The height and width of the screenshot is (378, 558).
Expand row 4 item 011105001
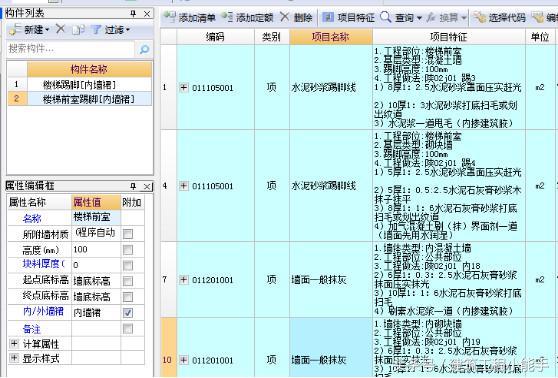pyautogui.click(x=184, y=185)
